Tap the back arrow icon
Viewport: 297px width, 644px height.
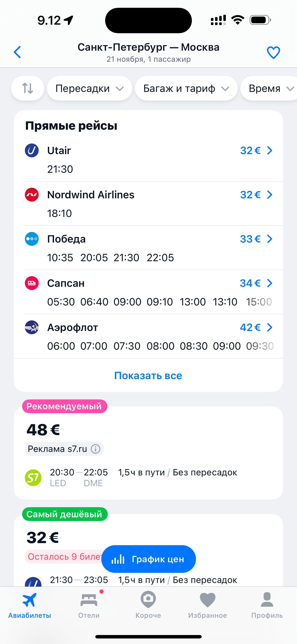pos(17,52)
